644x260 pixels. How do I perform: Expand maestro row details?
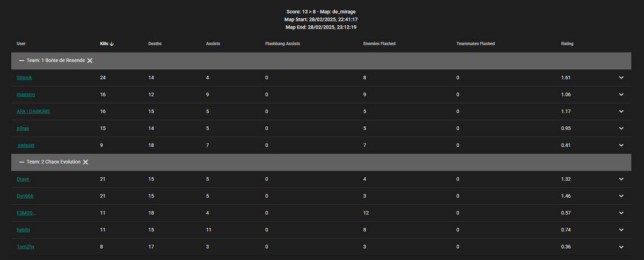(621, 95)
